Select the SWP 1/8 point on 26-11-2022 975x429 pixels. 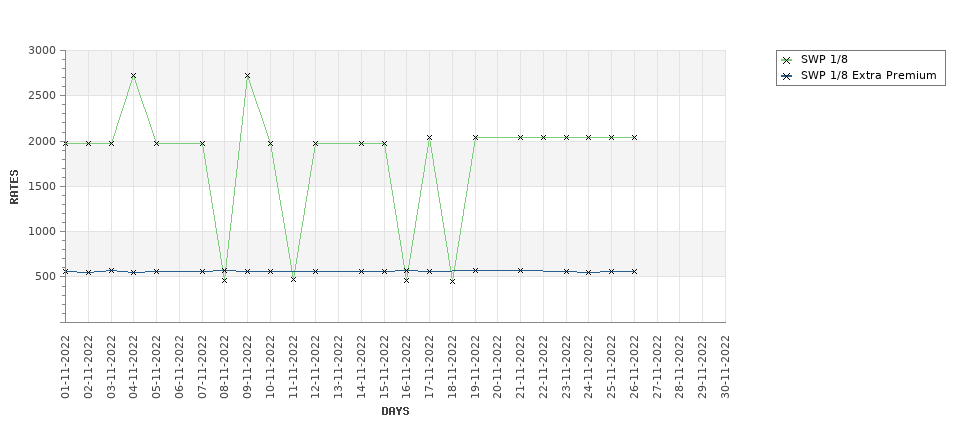(x=634, y=137)
